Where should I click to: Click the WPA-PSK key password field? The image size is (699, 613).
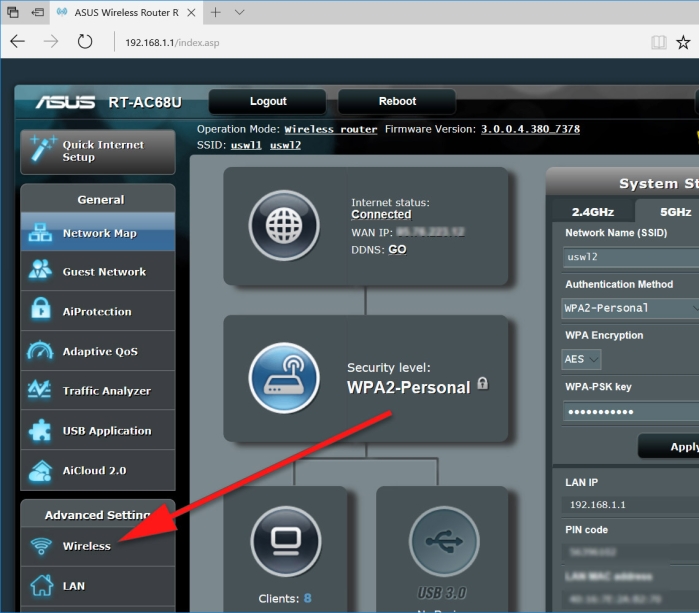coord(631,411)
